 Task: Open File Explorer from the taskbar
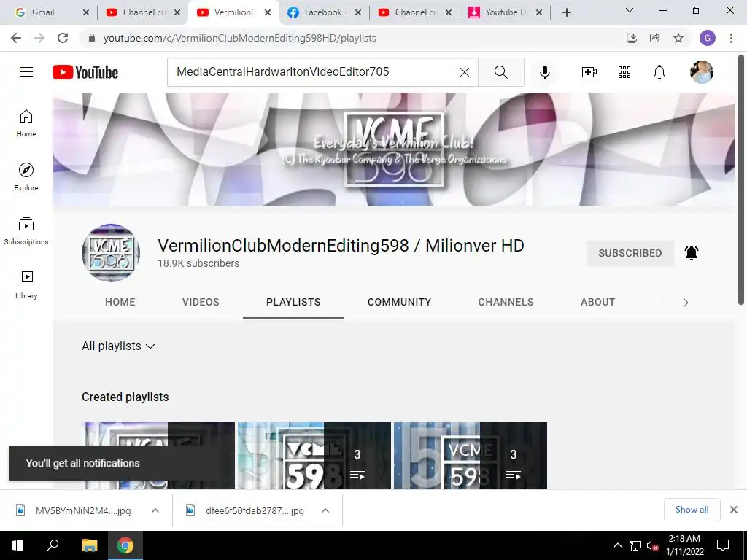(89, 545)
